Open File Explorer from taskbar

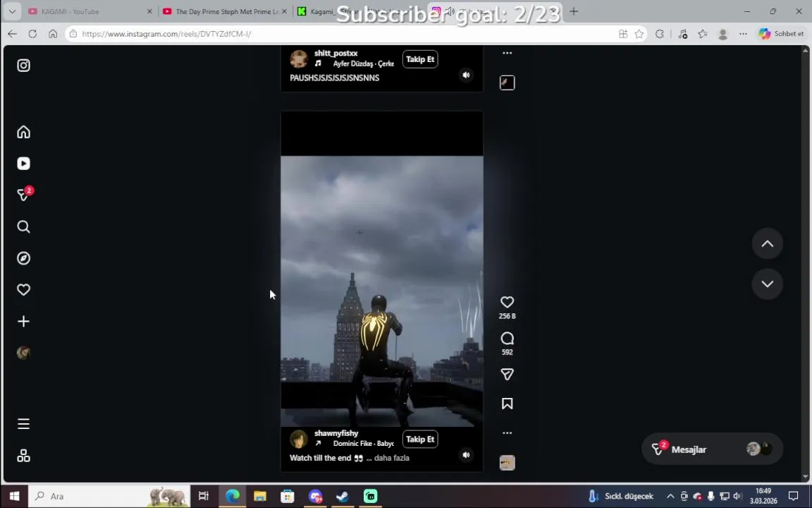click(x=260, y=496)
